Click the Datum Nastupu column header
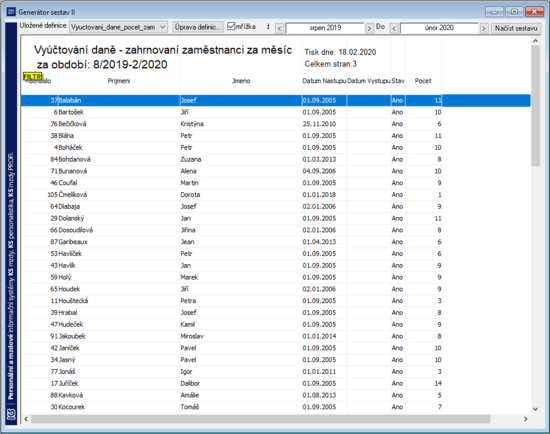Image resolution: width=550 pixels, height=434 pixels. (324, 81)
